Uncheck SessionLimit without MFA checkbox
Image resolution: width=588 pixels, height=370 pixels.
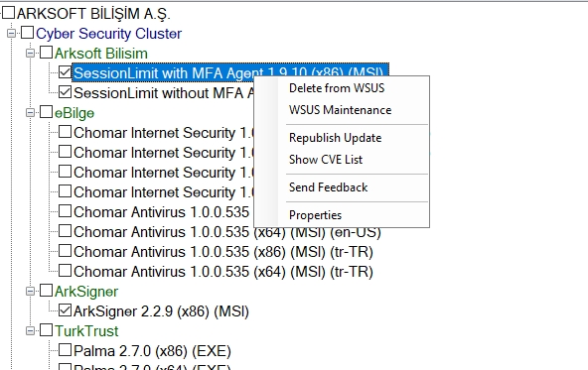tap(65, 92)
